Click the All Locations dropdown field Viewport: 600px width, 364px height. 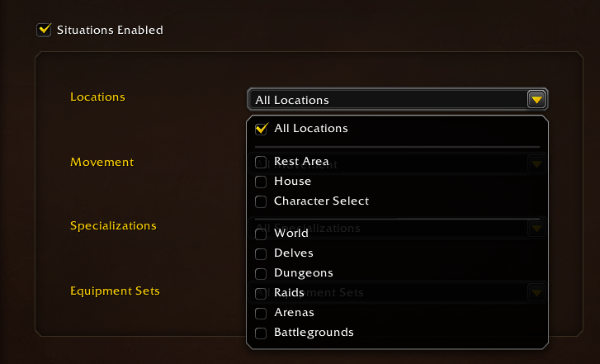click(x=386, y=100)
